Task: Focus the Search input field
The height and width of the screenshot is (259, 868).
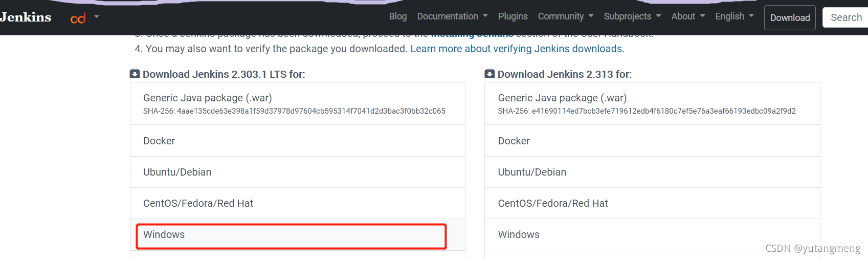Action: click(x=845, y=17)
